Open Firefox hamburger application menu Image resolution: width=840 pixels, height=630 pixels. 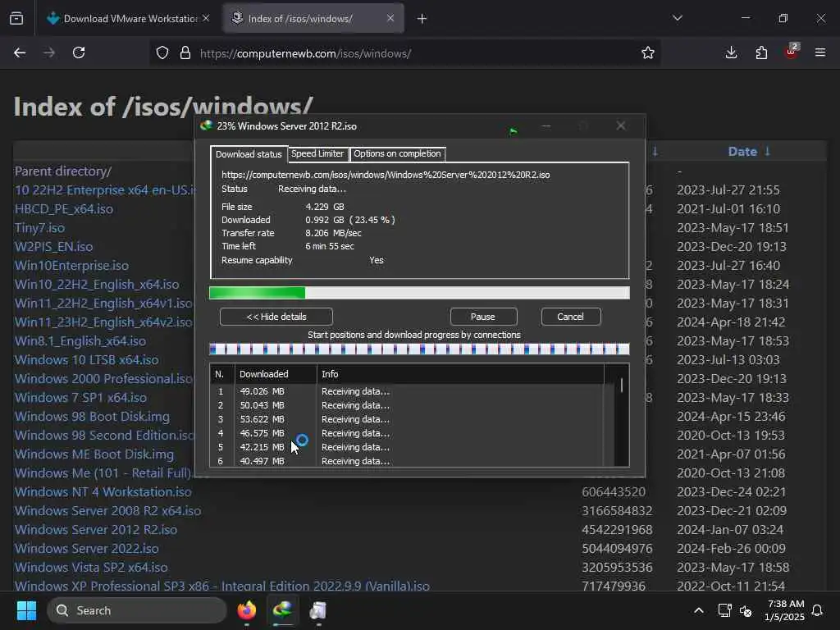tap(820, 52)
